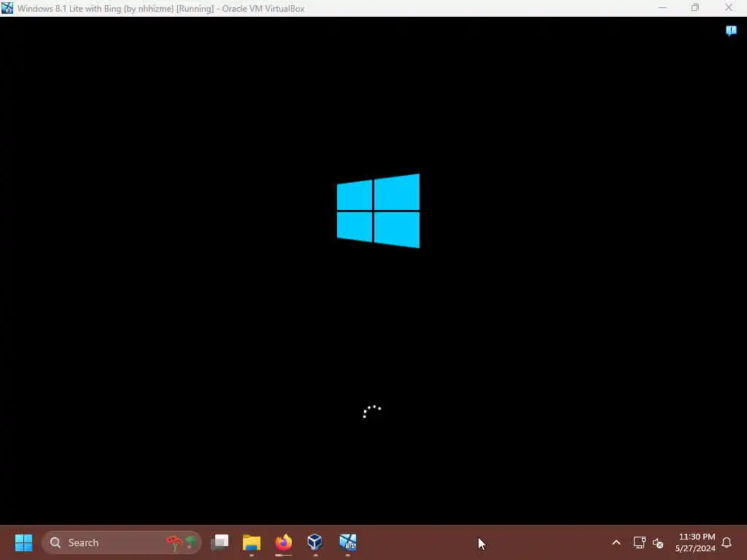
Task: Restore down the VirtualBox VM window
Action: click(695, 8)
